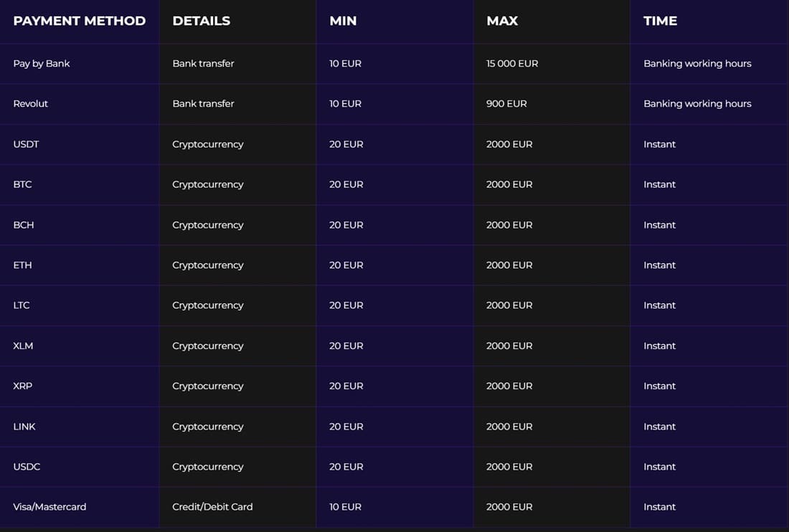Image resolution: width=789 pixels, height=532 pixels.
Task: Select the Revolut payment method
Action: click(x=30, y=103)
